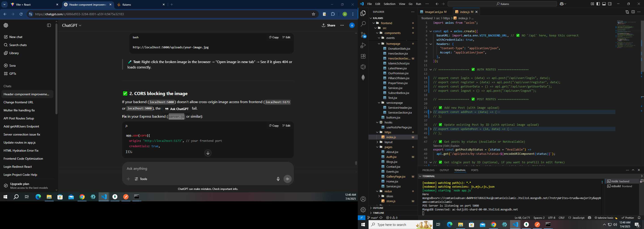
Task: Click the Copilot icon in VS Code title bar
Action: click(561, 4)
